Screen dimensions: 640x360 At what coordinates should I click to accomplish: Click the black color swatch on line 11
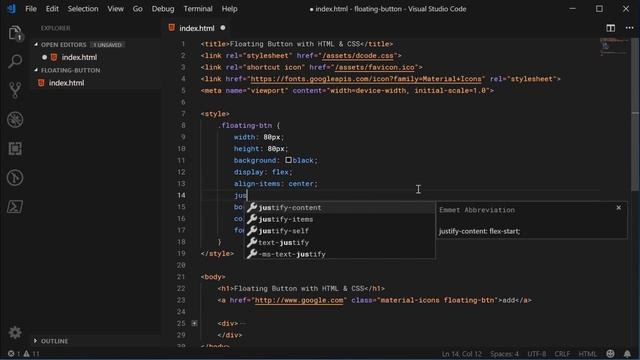click(288, 160)
